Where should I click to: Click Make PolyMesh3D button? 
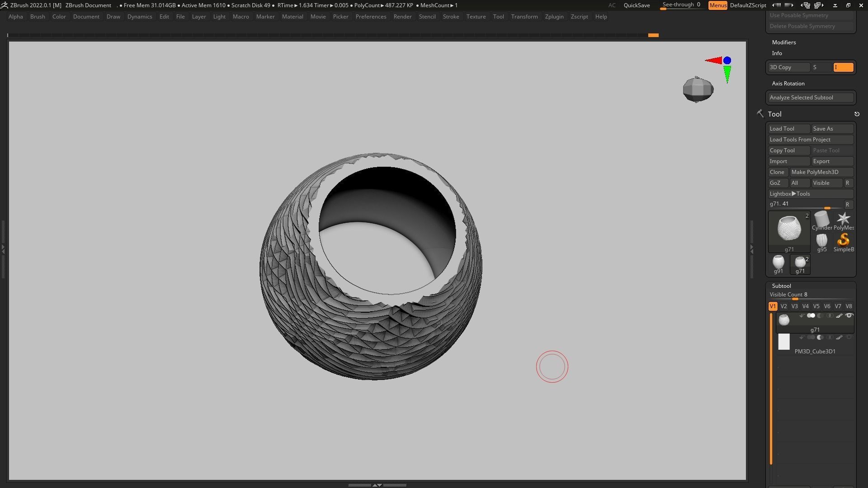pos(821,172)
